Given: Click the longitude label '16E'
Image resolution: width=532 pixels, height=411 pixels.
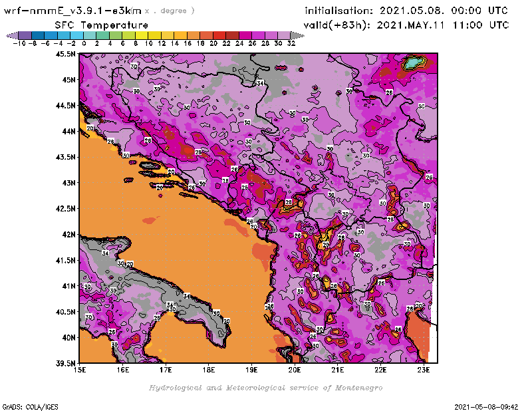Looking at the screenshot, I should [x=123, y=370].
